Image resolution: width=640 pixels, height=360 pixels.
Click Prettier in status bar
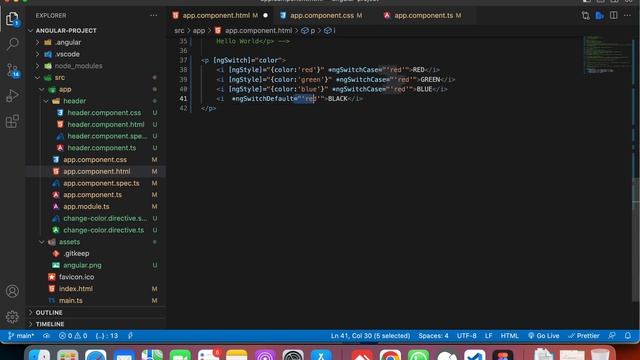(x=584, y=336)
